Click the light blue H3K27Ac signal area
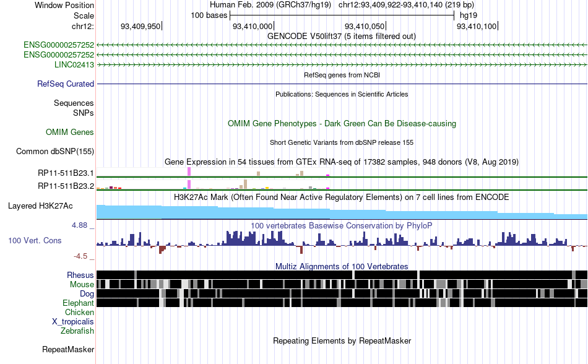Viewport: 588px width, 364px height. click(x=342, y=214)
